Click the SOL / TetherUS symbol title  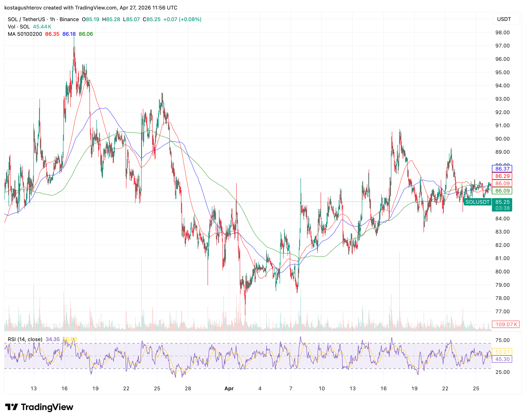(x=26, y=19)
